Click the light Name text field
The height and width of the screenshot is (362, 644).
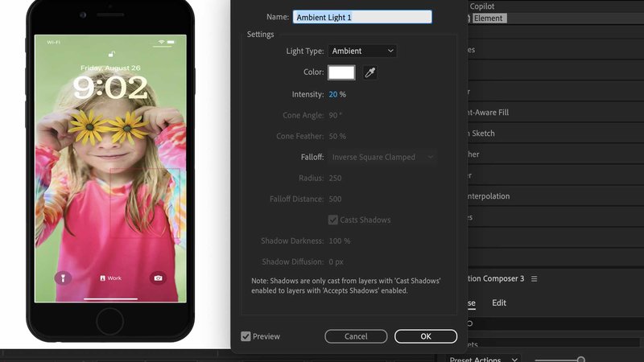(x=362, y=17)
